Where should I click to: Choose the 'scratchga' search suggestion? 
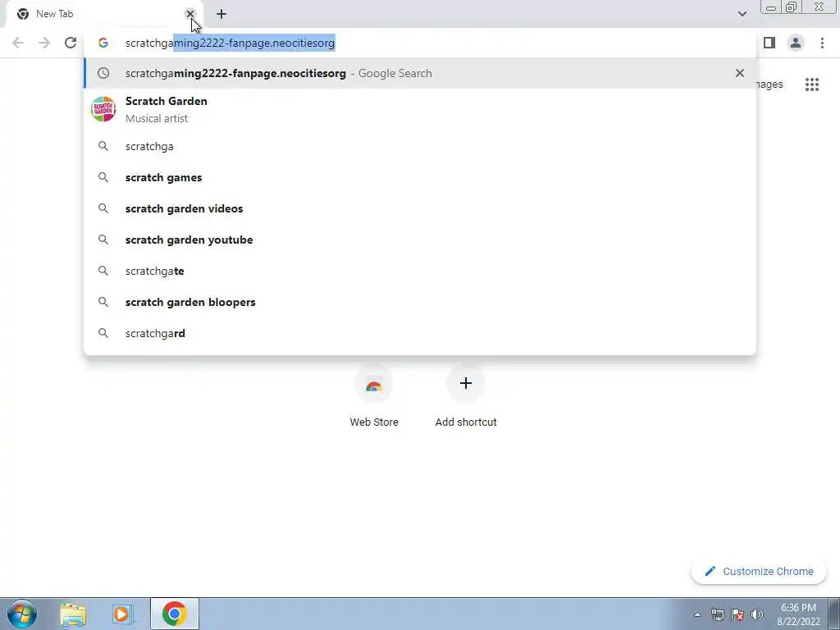(420, 146)
